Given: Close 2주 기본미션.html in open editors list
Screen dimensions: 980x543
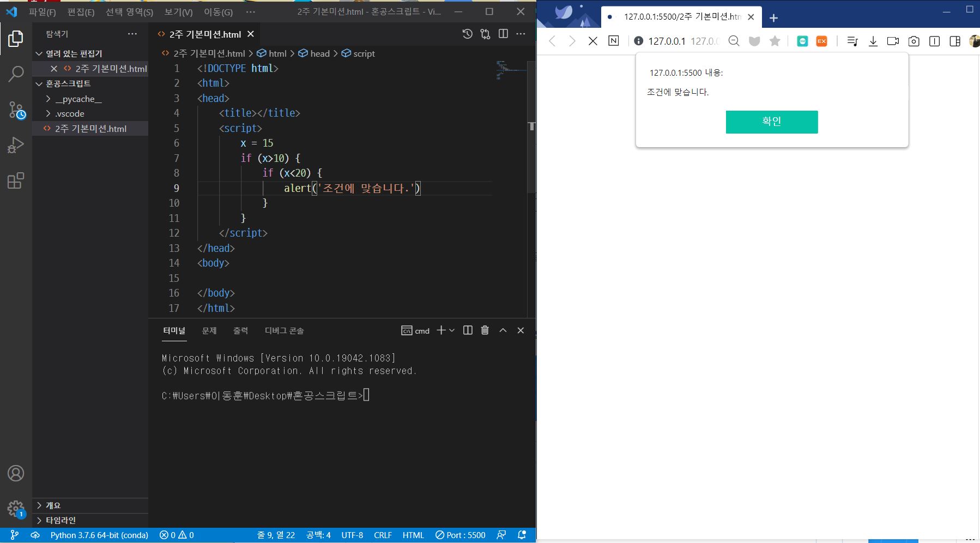Looking at the screenshot, I should [53, 69].
